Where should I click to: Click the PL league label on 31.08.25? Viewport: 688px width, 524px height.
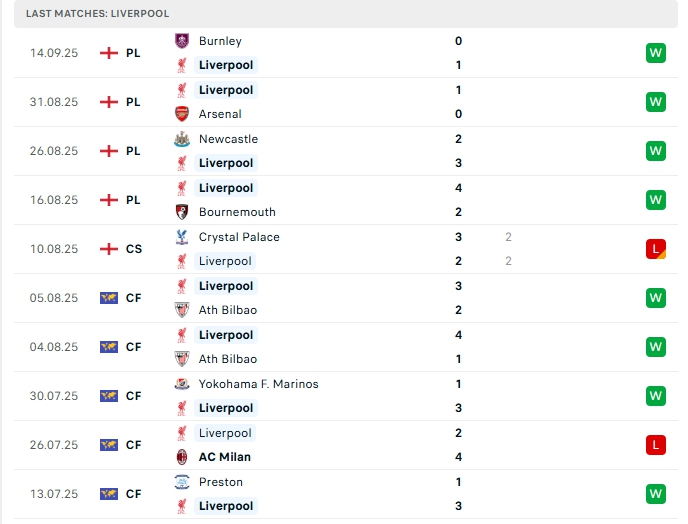click(x=133, y=102)
